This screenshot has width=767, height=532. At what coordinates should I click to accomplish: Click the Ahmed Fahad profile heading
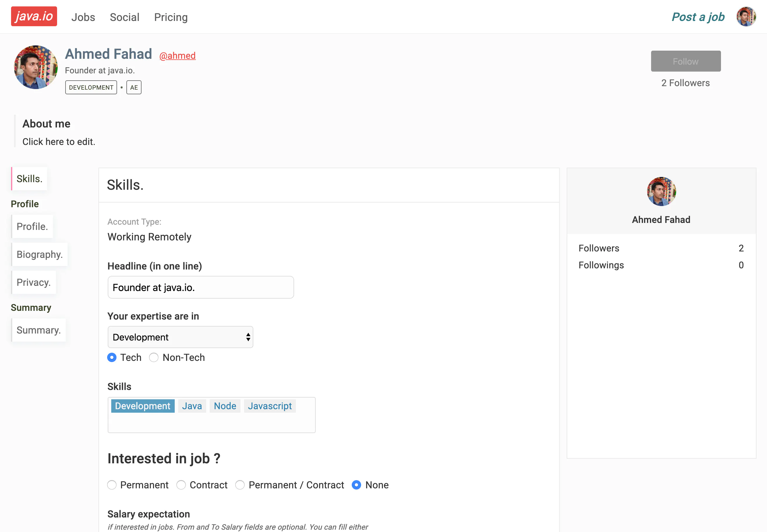click(x=108, y=54)
